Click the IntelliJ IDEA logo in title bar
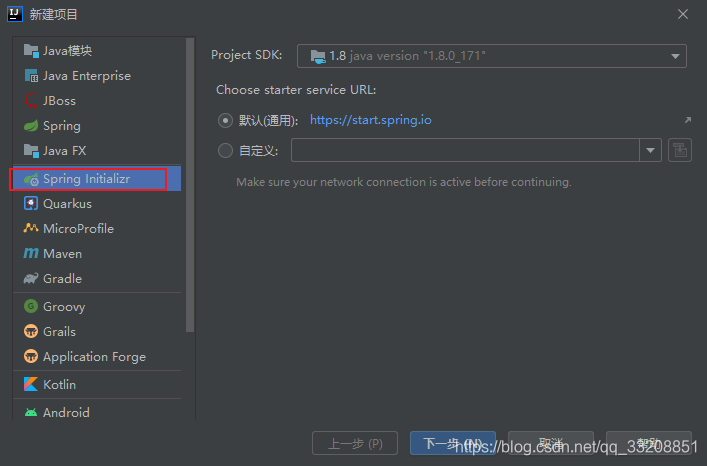The width and height of the screenshot is (707, 466). tap(14, 14)
